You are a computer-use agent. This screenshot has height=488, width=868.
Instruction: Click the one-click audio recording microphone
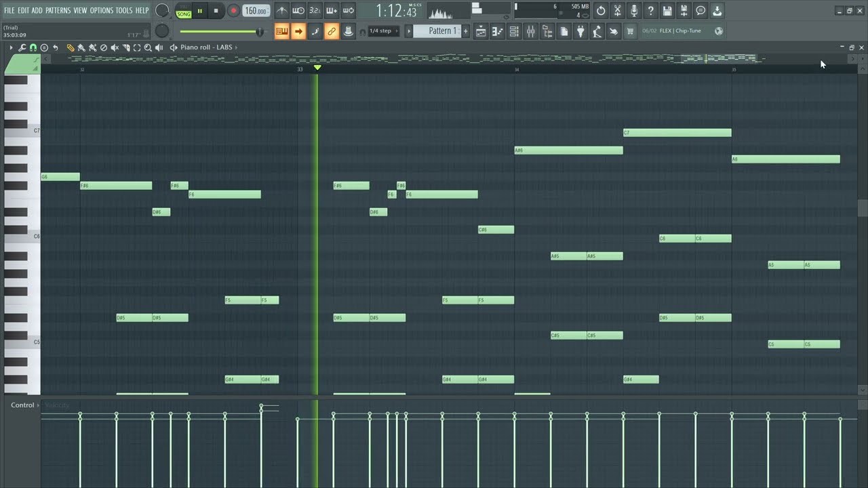point(634,11)
